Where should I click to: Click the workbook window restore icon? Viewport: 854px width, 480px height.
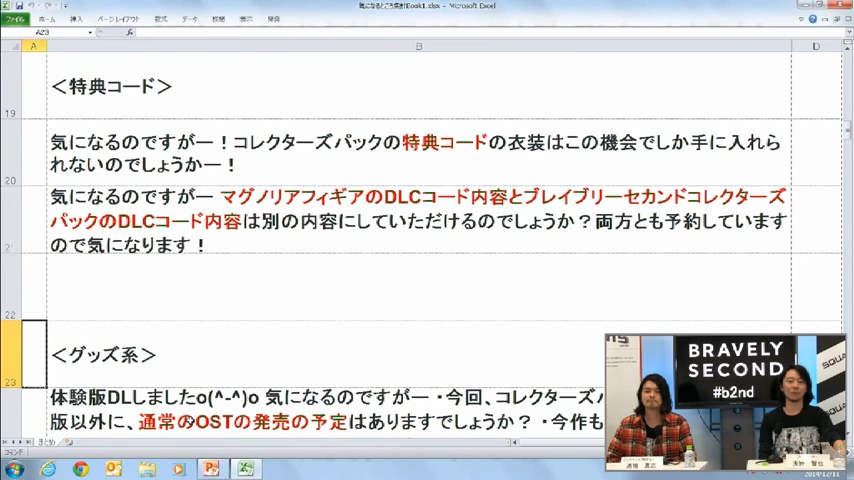pyautogui.click(x=837, y=19)
